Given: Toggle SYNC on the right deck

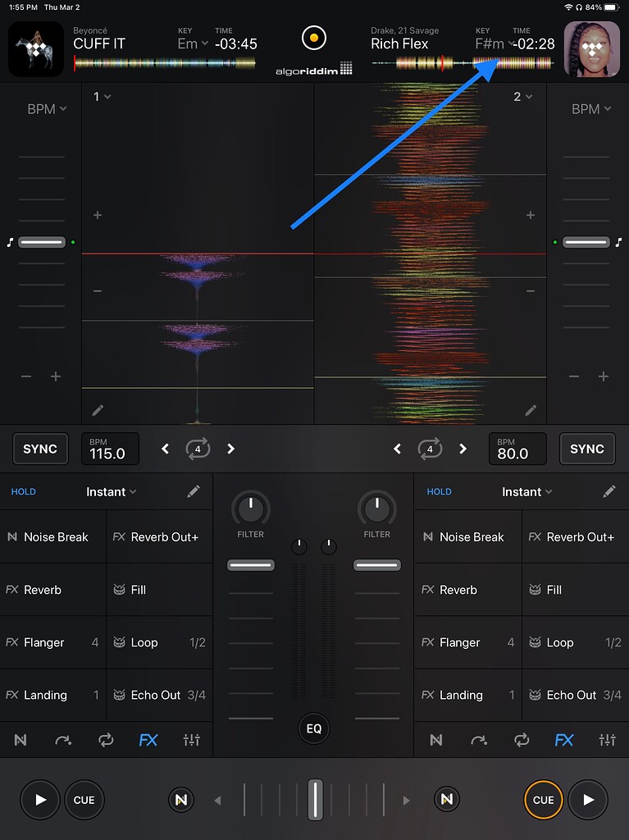Looking at the screenshot, I should pyautogui.click(x=587, y=449).
